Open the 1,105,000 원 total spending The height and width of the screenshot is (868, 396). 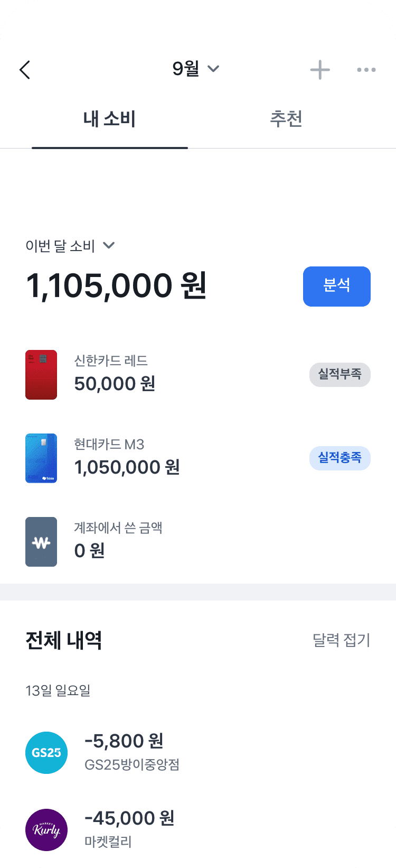click(x=116, y=286)
